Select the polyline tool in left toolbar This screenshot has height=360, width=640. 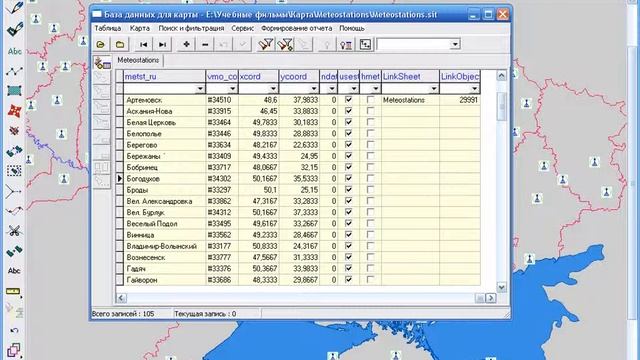[x=14, y=71]
